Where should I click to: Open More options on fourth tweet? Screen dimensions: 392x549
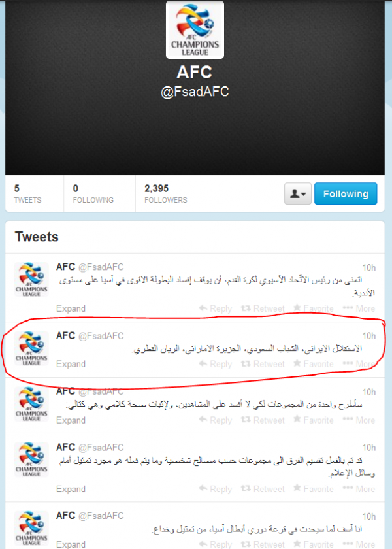point(359,489)
